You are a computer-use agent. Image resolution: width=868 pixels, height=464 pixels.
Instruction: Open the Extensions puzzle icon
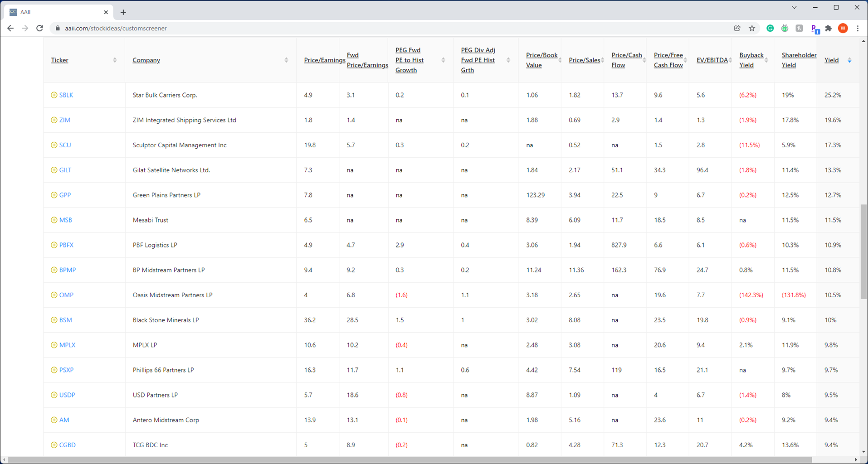tap(829, 28)
